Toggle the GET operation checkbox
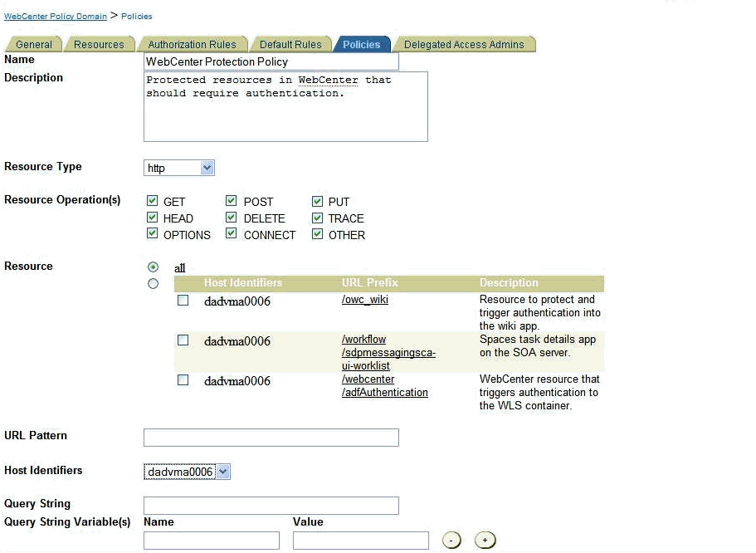Viewport: 756px width, 553px height. point(153,201)
